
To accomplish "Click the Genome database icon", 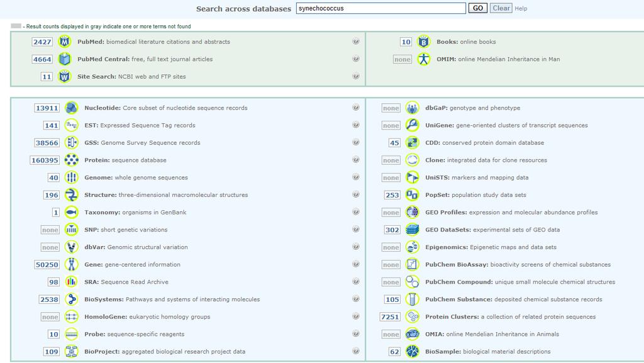I will point(72,177).
